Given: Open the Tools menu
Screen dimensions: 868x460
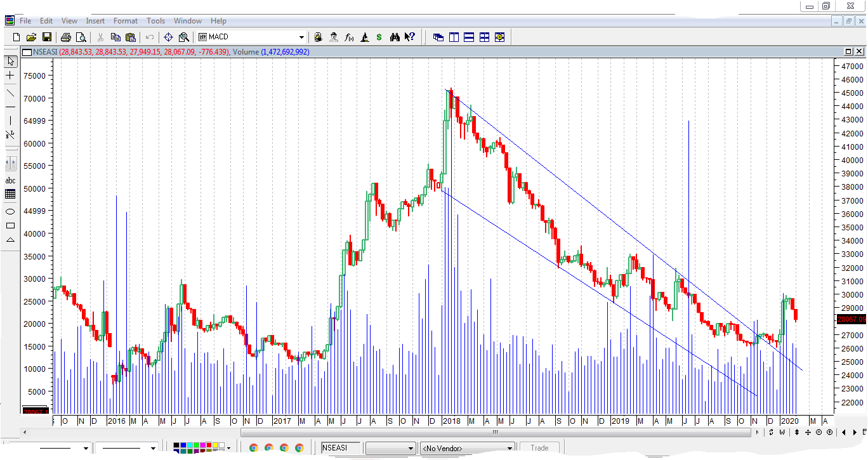Looking at the screenshot, I should [155, 21].
